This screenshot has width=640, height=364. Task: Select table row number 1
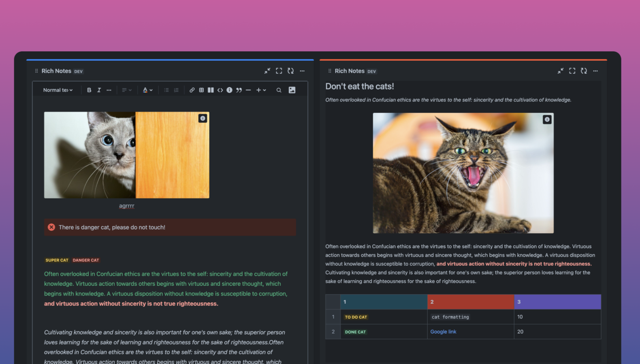pos(333,317)
